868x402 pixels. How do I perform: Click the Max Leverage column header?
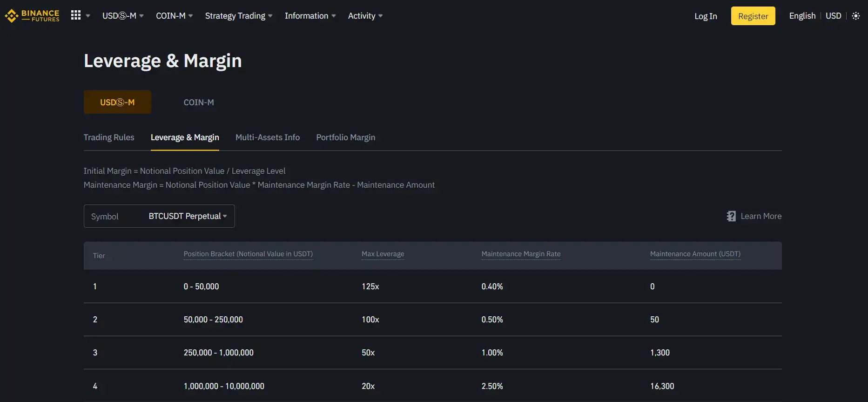[x=383, y=254]
